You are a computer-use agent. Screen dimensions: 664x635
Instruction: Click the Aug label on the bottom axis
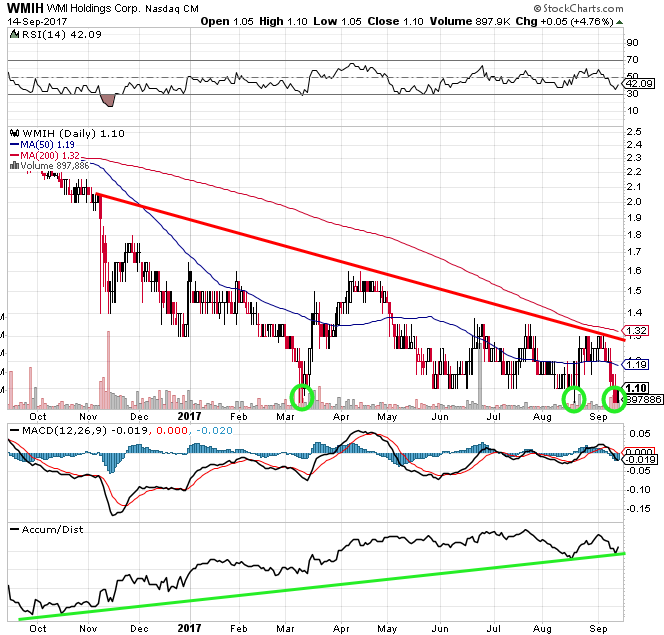click(x=542, y=628)
